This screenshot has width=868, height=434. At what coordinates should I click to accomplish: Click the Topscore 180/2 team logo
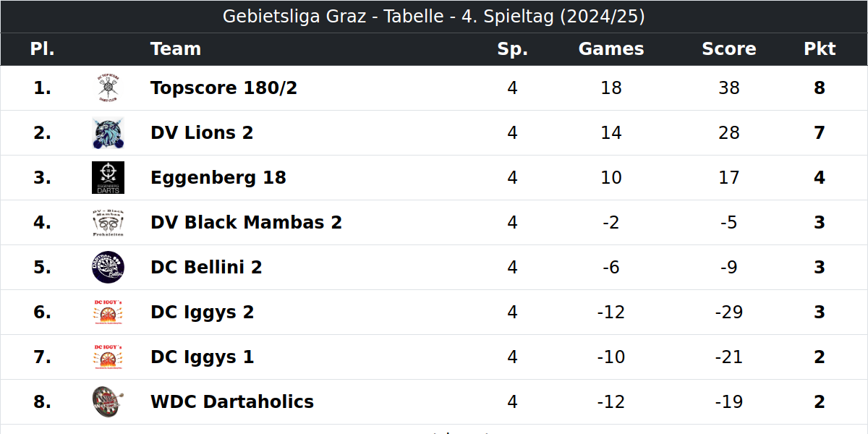(x=108, y=88)
